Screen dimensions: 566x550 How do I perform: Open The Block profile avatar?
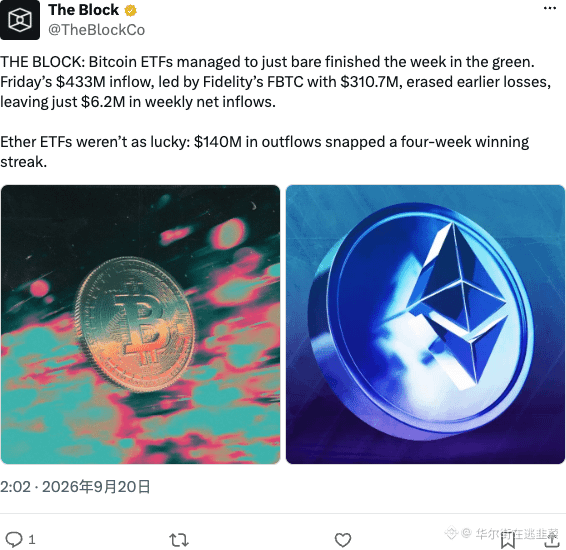point(19,19)
